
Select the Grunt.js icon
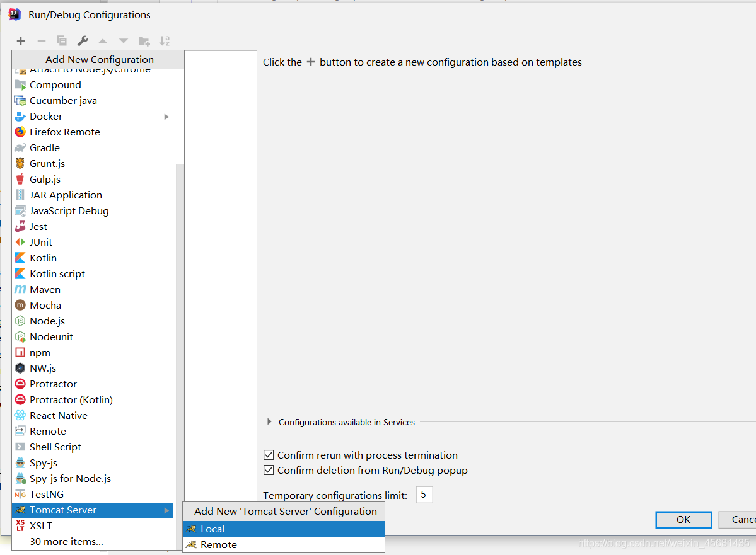pyautogui.click(x=20, y=164)
